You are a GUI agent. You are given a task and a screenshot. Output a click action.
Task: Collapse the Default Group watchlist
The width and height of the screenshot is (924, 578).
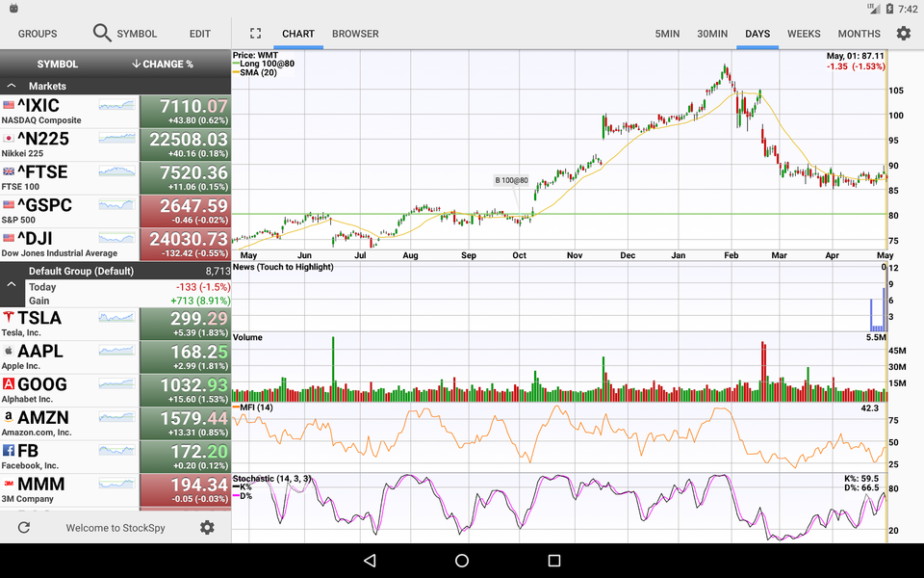[12, 285]
